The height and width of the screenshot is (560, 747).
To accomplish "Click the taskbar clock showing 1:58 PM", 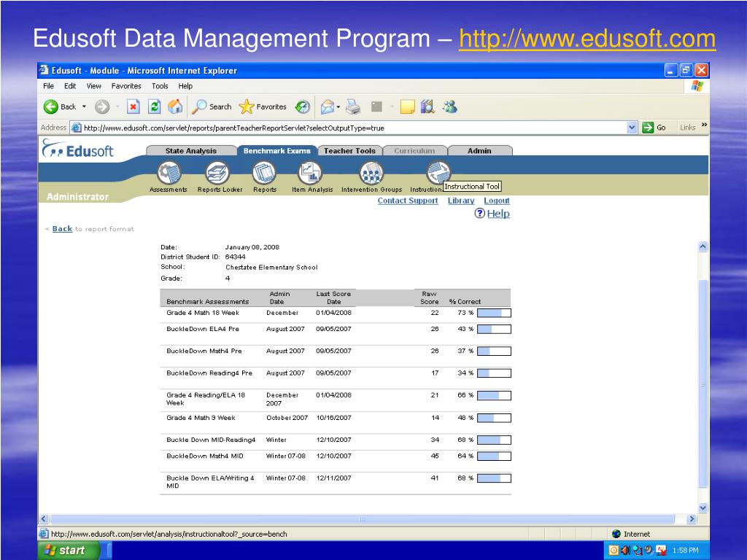I will coord(685,551).
